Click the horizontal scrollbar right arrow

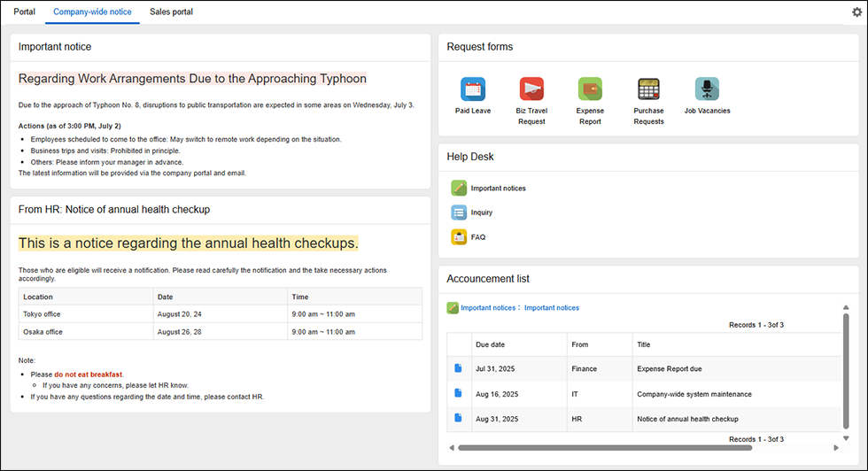(x=835, y=448)
